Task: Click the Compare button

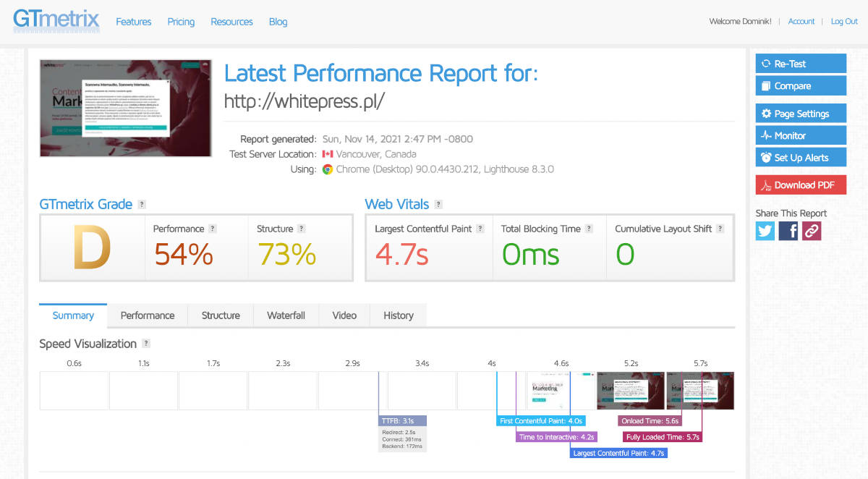Action: (801, 85)
